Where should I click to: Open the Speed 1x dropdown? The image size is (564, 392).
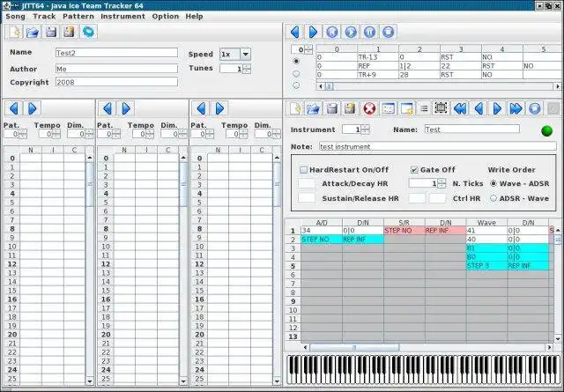[x=246, y=55]
